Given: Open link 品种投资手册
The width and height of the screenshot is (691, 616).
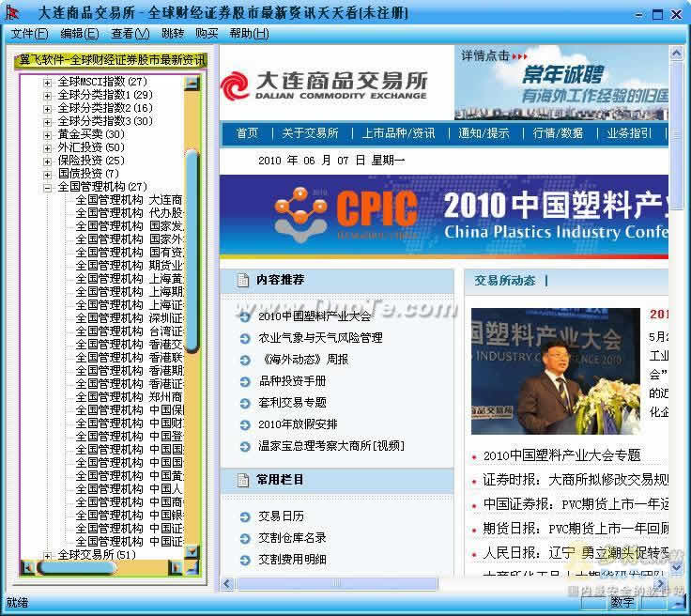Looking at the screenshot, I should pyautogui.click(x=292, y=381).
